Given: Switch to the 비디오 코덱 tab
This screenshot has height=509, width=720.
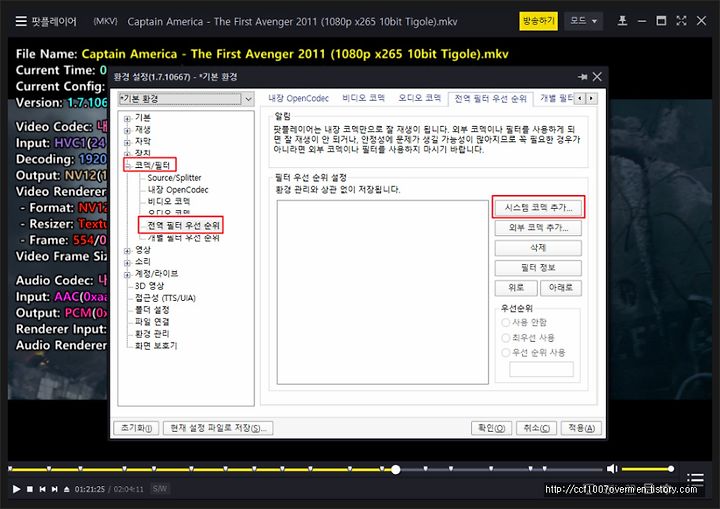Looking at the screenshot, I should click(364, 98).
